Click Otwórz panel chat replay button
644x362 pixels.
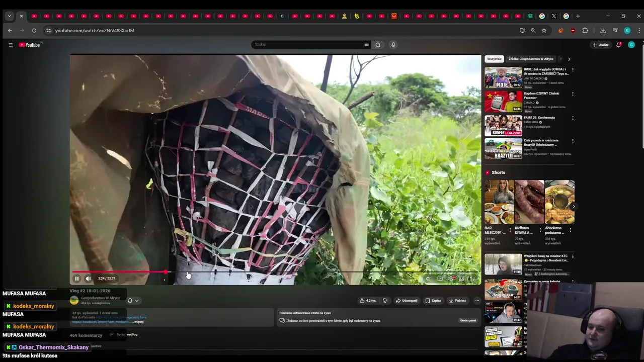pyautogui.click(x=468, y=320)
